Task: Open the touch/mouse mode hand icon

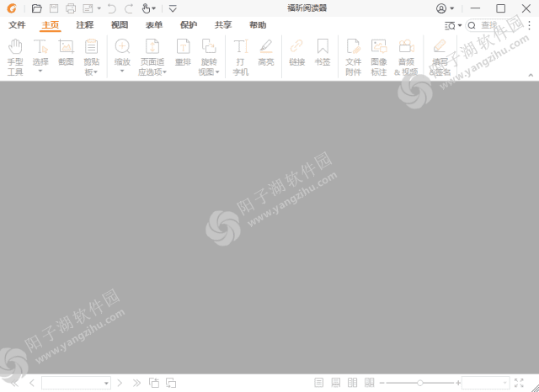Action: point(148,8)
